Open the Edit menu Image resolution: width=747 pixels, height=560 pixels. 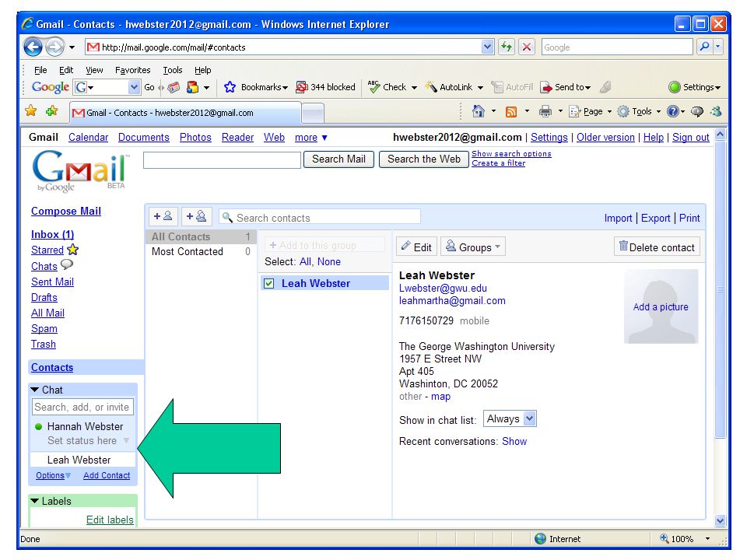(65, 70)
